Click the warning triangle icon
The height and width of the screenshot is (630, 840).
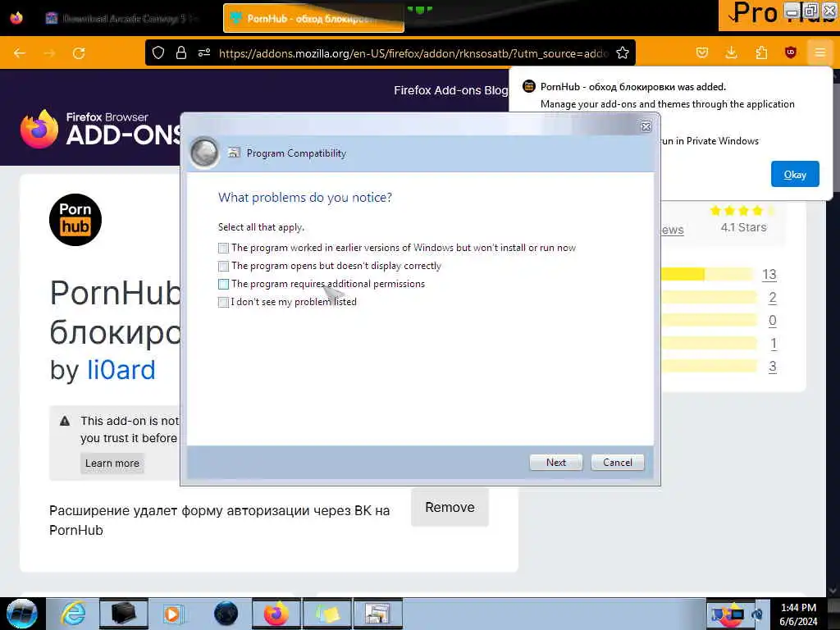pos(65,421)
